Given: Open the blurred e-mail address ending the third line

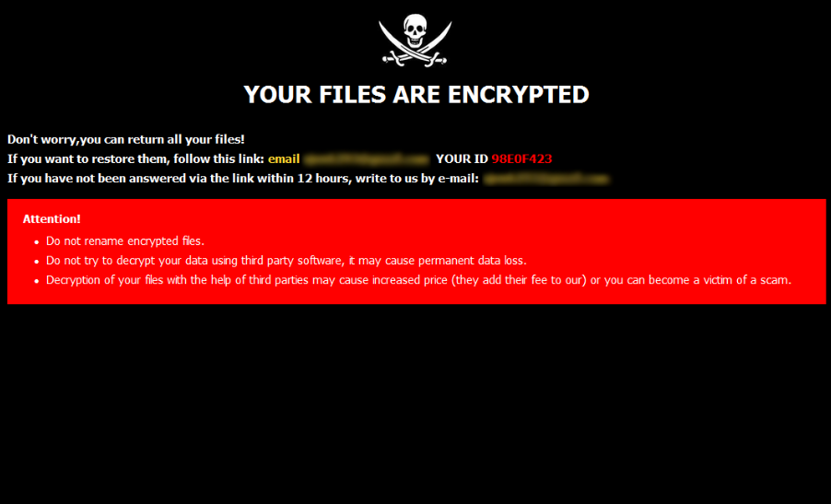Looking at the screenshot, I should (546, 179).
